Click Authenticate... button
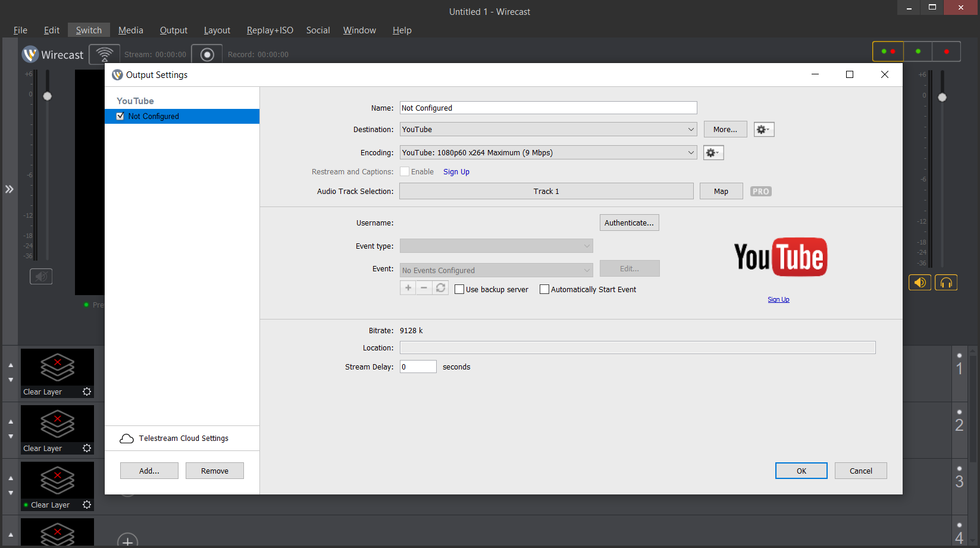The width and height of the screenshot is (980, 548). click(x=629, y=223)
